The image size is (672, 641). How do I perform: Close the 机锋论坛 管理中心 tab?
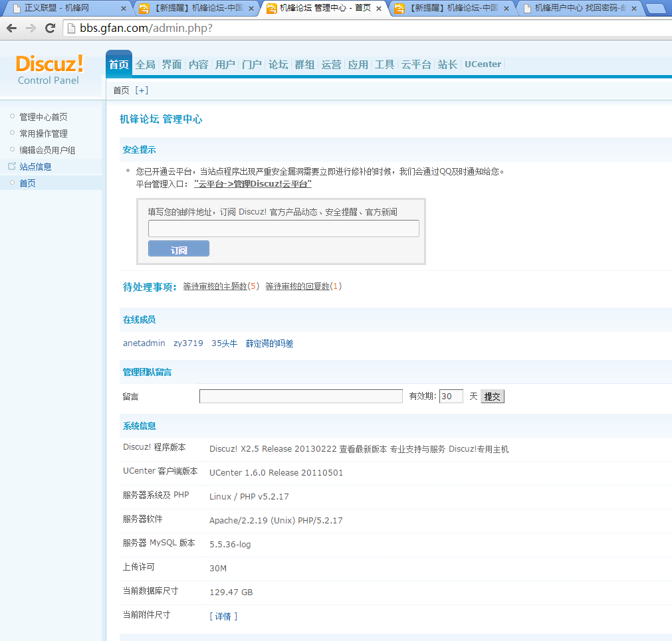point(379,8)
